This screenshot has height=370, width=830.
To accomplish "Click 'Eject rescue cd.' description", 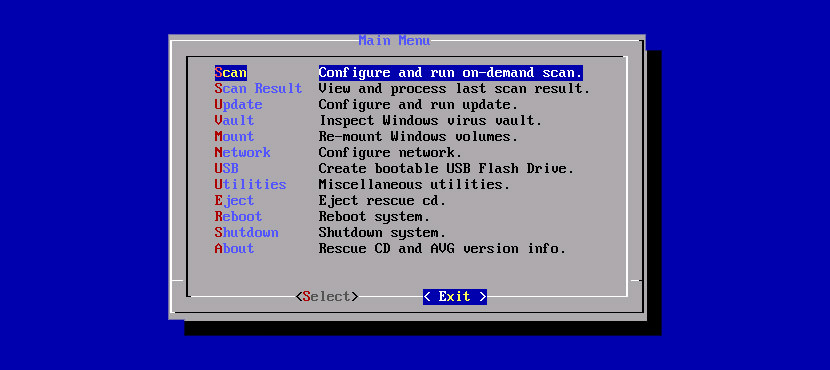I will pyautogui.click(x=382, y=201).
